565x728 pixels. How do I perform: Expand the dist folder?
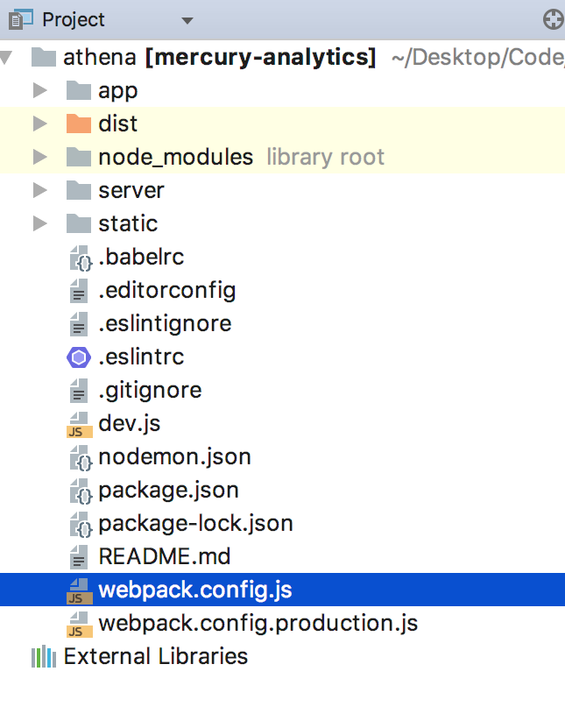click(x=40, y=124)
